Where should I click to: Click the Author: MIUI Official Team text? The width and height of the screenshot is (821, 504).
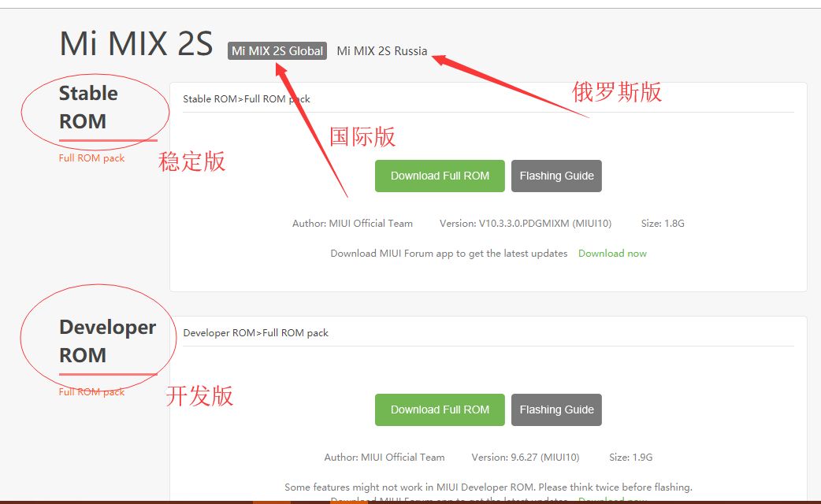tap(352, 223)
